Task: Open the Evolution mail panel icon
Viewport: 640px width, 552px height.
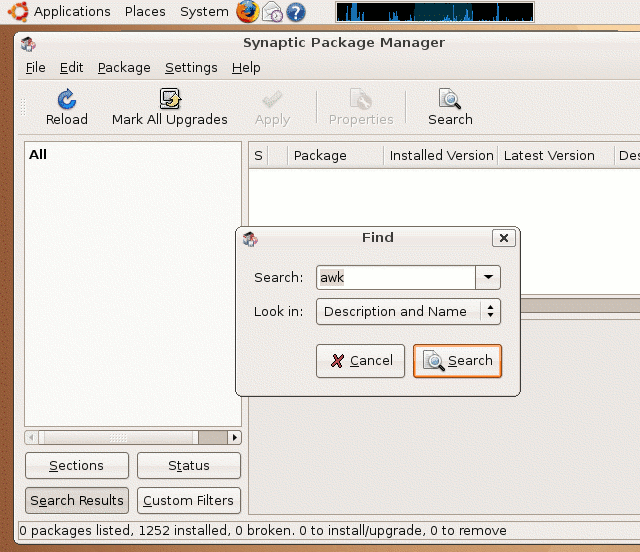Action: point(272,11)
